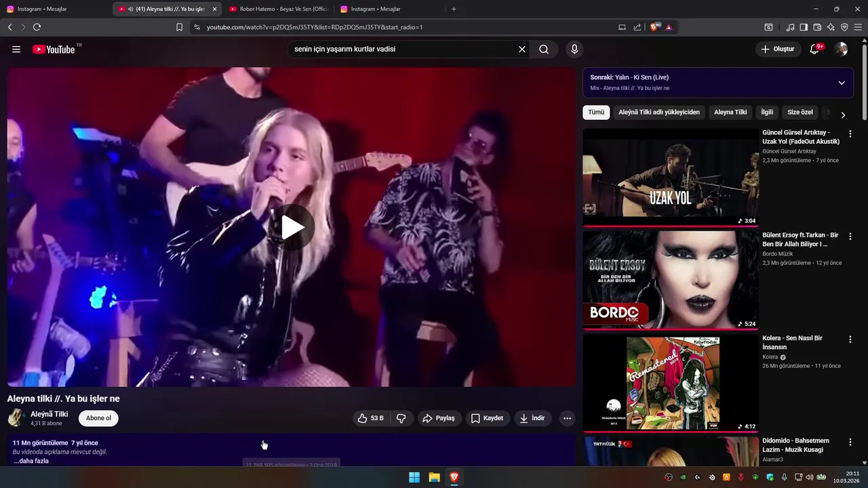Open Brave Shields lion icon
This screenshot has height=488, width=868.
pos(654,27)
